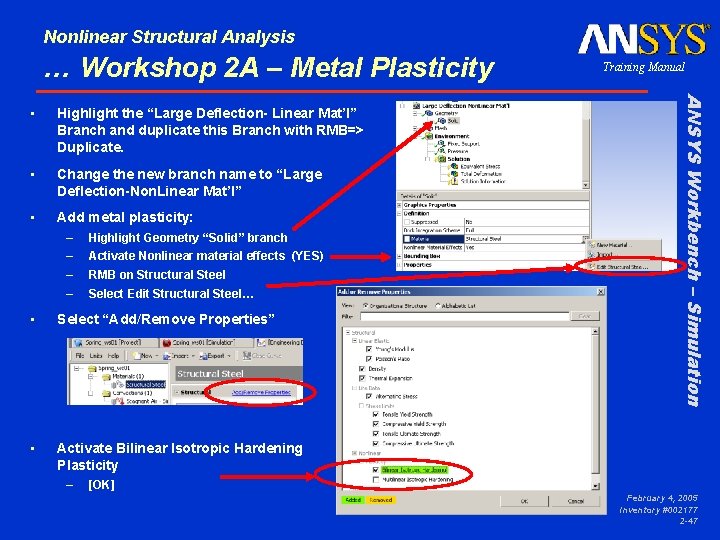Select the Solid body icon under Geometry
This screenshot has width=720, height=540.
442,120
